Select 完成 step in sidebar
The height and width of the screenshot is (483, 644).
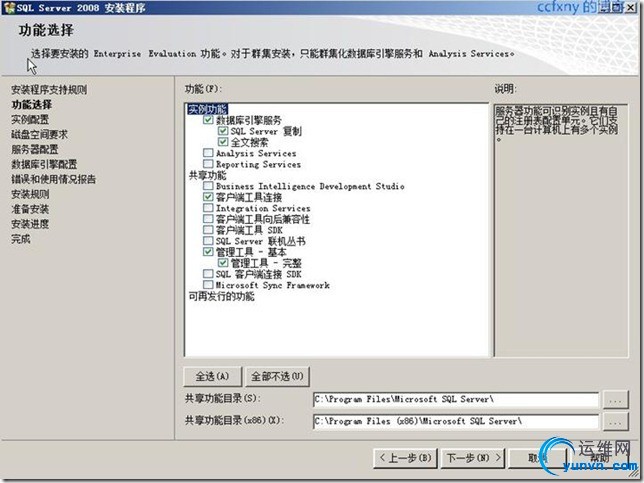pos(21,239)
